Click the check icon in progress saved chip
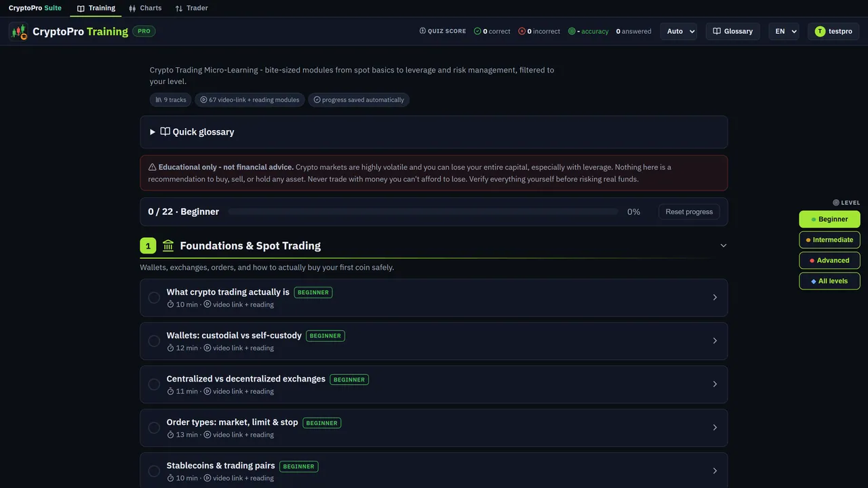The width and height of the screenshot is (868, 488). pos(317,100)
